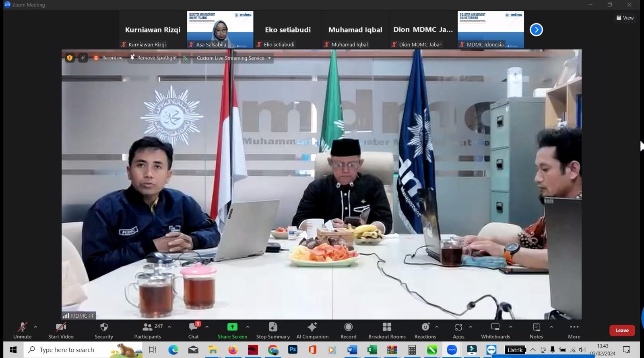Click the encryption shield info icon

tap(70, 58)
